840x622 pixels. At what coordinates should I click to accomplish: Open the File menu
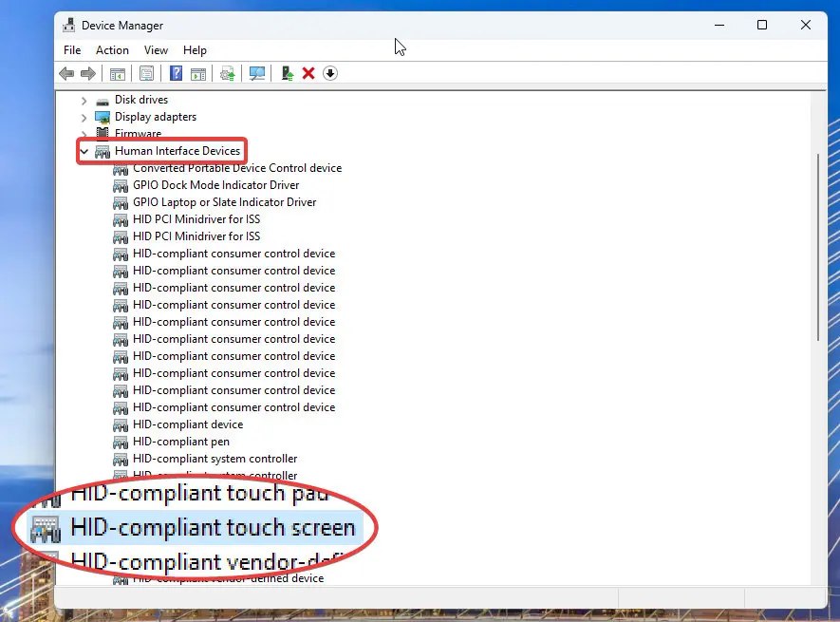72,50
